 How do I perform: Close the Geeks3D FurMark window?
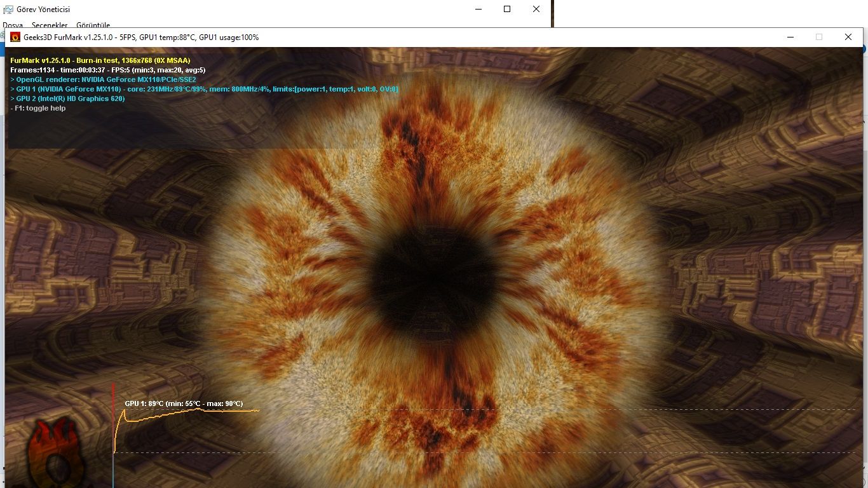pyautogui.click(x=848, y=37)
